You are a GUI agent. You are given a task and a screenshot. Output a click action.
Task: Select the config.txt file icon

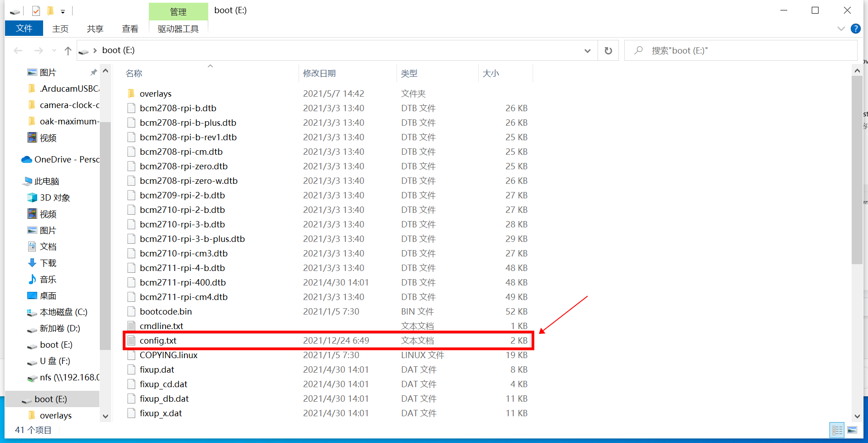click(x=132, y=340)
